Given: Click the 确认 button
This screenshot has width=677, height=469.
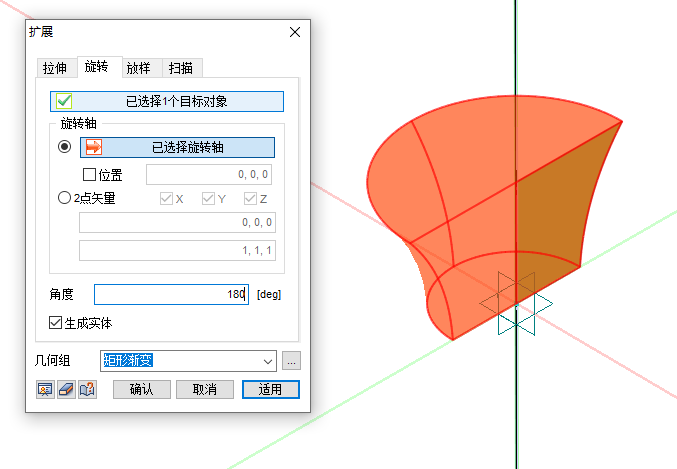Looking at the screenshot, I should pyautogui.click(x=142, y=390).
